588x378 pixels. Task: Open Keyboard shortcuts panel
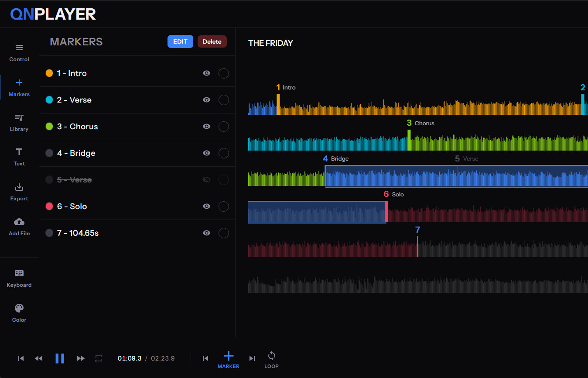19,278
